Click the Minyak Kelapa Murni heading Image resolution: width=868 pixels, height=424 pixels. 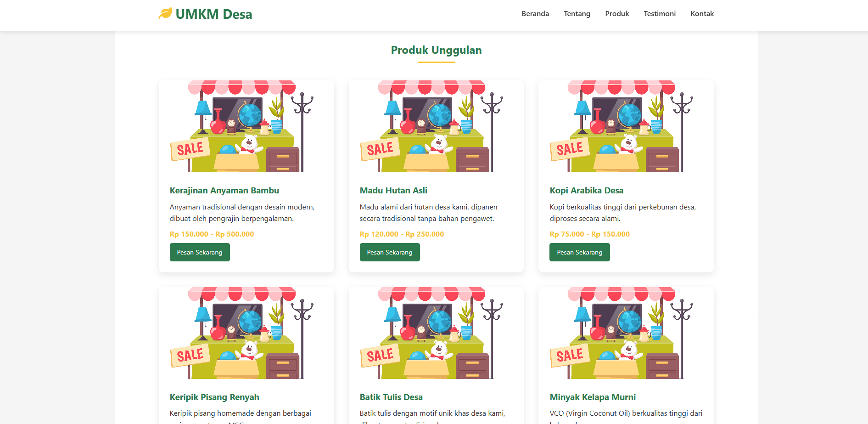point(593,397)
